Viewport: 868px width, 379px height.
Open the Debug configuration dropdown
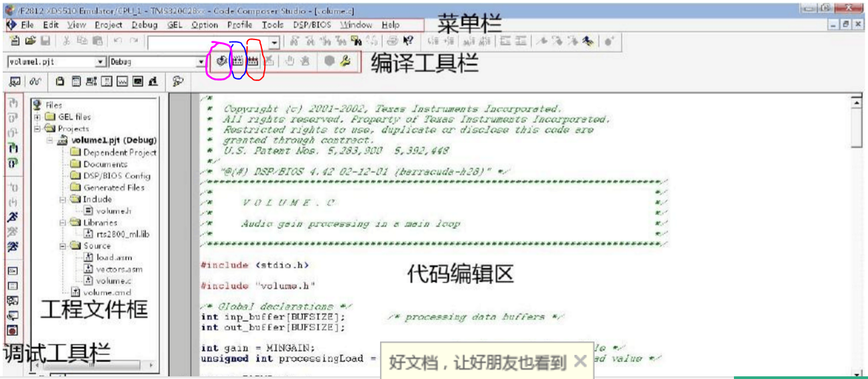tap(201, 62)
